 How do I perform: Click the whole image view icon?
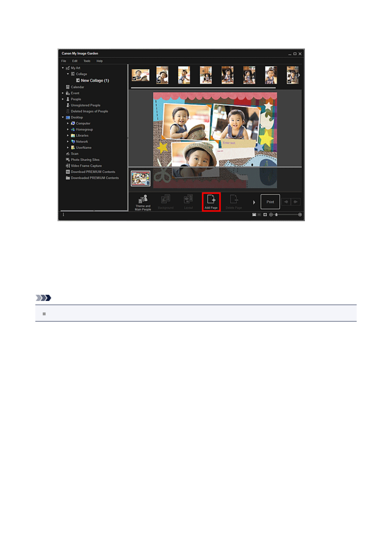pyautogui.click(x=265, y=215)
